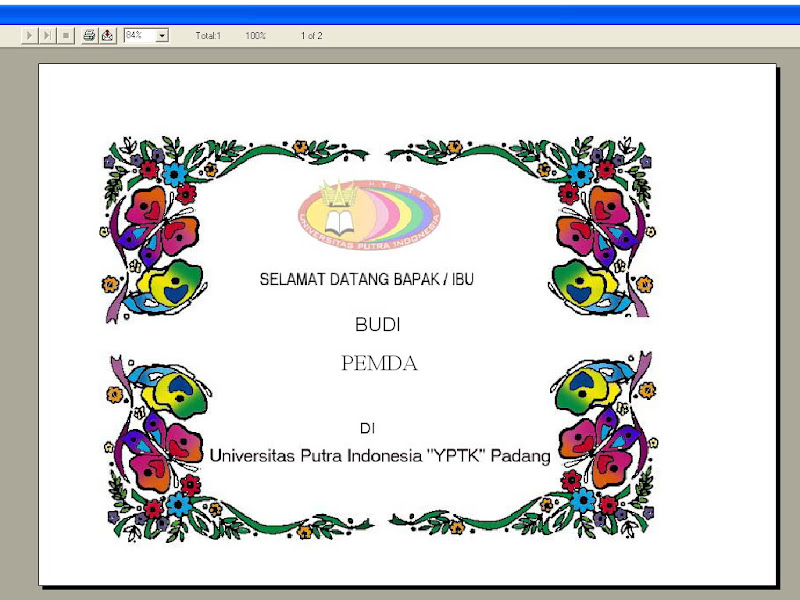The width and height of the screenshot is (800, 600).
Task: Select the "PEMDA" field text
Action: (x=379, y=363)
